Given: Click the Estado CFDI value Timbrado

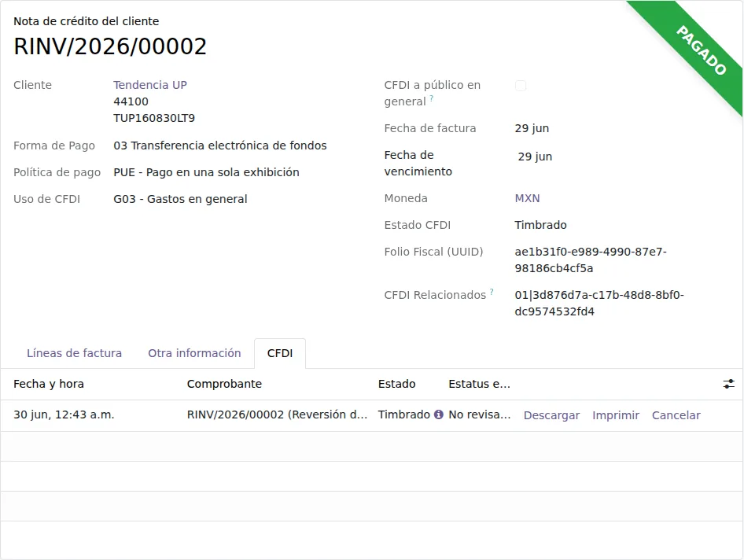Looking at the screenshot, I should pos(540,225).
